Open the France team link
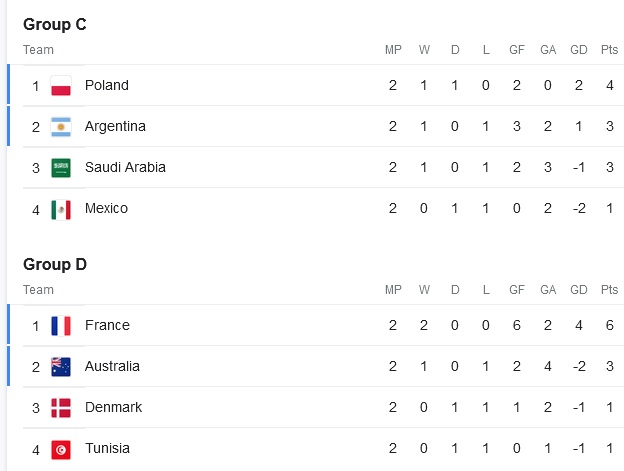This screenshot has height=471, width=624. pos(107,326)
